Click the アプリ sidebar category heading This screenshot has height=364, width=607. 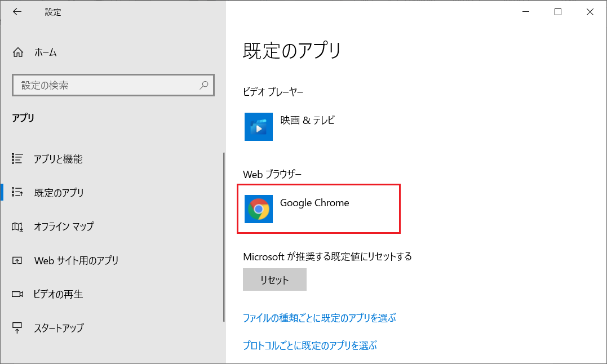tap(23, 118)
